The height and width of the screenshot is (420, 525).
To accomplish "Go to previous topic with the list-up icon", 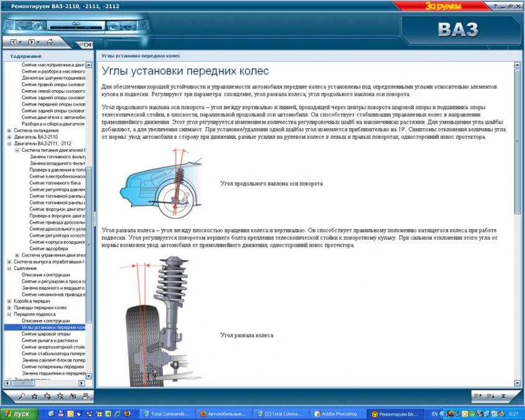I will coord(478,396).
